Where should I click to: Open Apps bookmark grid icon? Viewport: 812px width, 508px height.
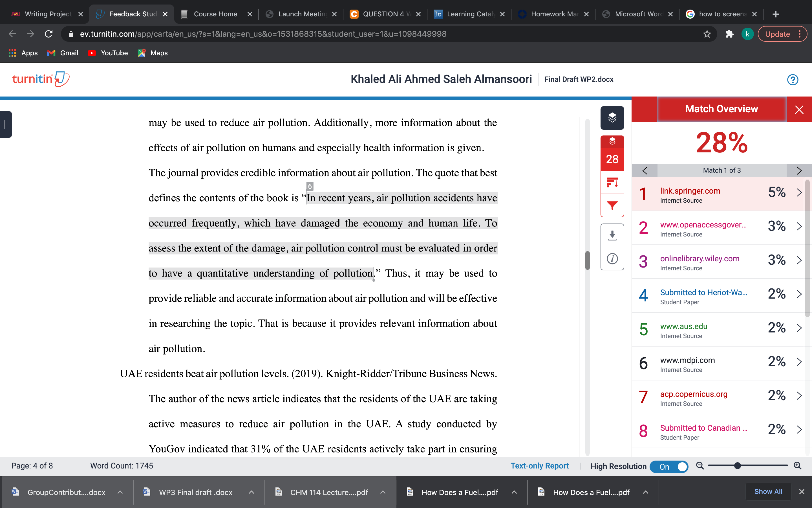[x=12, y=53]
